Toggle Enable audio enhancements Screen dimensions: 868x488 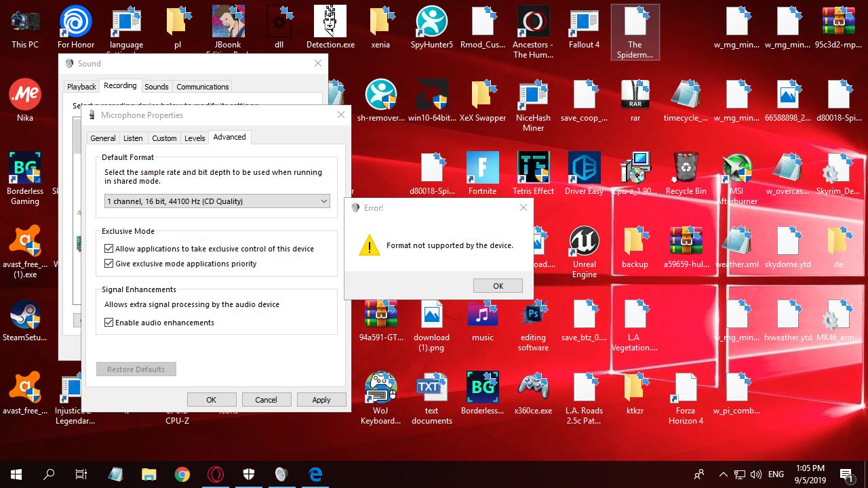[109, 323]
